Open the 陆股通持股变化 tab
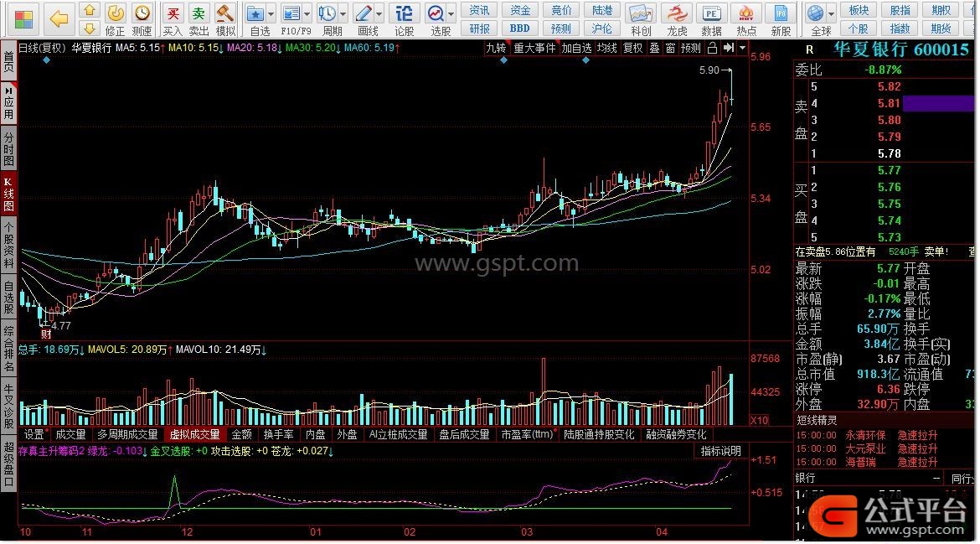The image size is (980, 544). (x=599, y=434)
